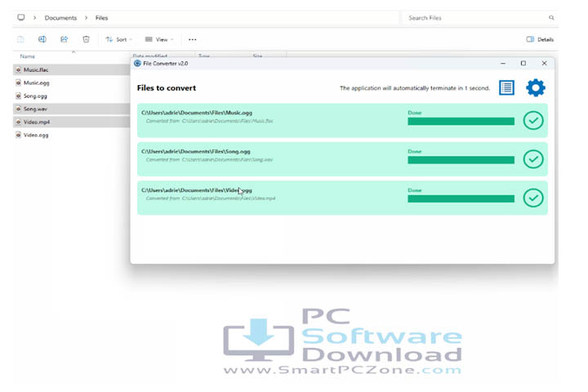Go to Documents in the breadcrumb
This screenshot has height=392, width=588.
tap(60, 18)
